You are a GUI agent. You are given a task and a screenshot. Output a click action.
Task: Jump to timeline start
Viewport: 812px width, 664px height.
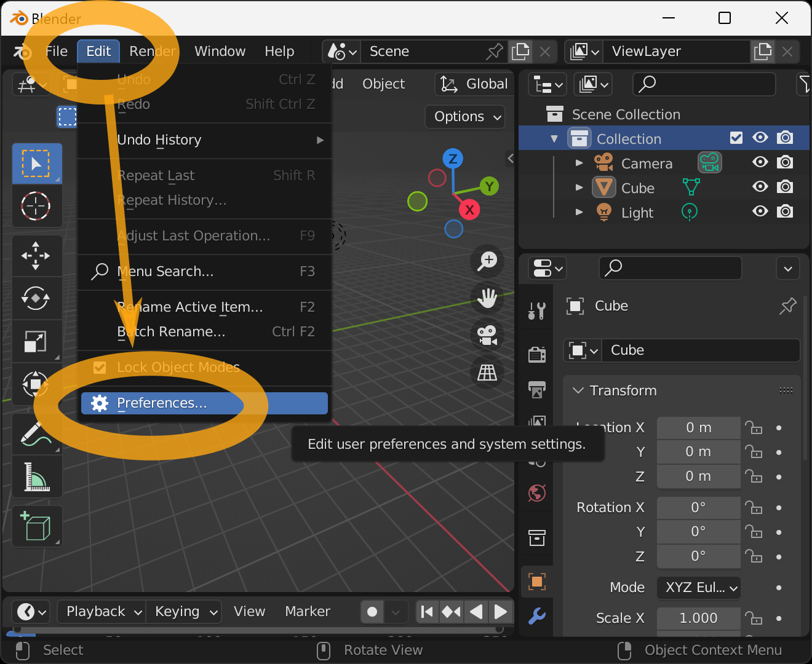427,612
